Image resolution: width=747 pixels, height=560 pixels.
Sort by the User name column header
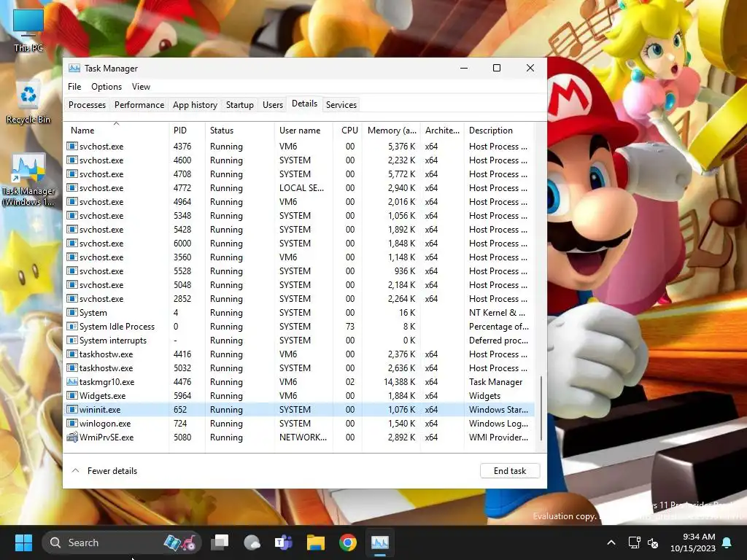(x=303, y=131)
